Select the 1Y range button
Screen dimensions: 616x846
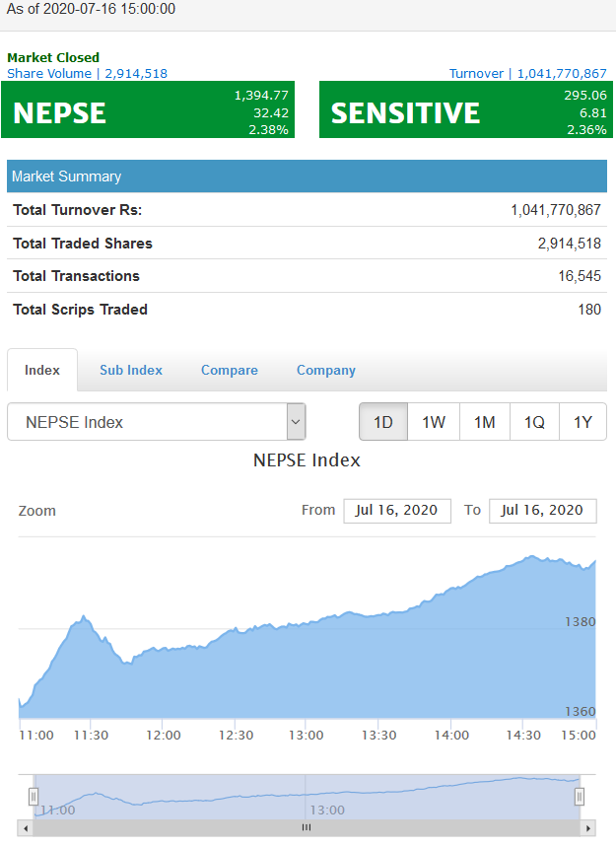point(583,421)
